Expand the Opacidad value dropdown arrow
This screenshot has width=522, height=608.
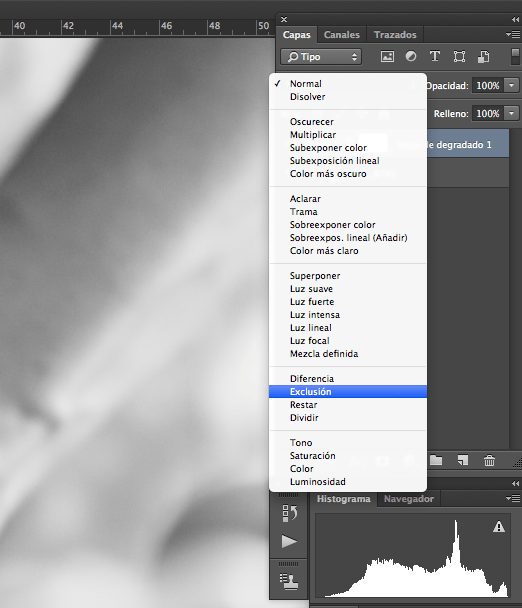coord(512,85)
